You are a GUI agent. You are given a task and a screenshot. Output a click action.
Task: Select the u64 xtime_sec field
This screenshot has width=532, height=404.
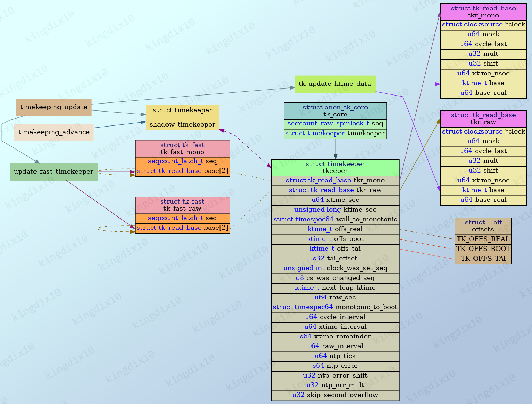335,200
